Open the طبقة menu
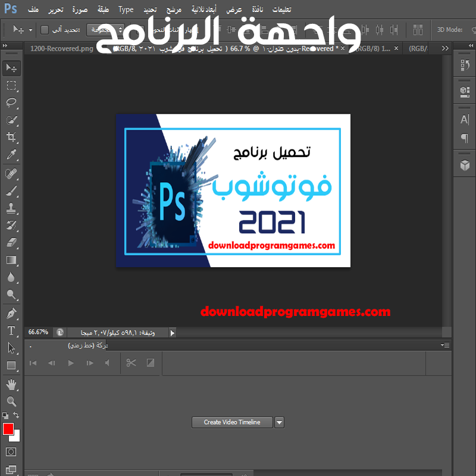The height and width of the screenshot is (476, 476). click(x=103, y=10)
